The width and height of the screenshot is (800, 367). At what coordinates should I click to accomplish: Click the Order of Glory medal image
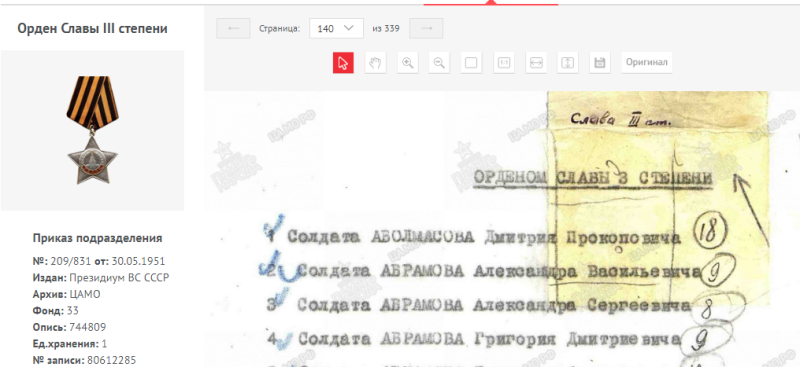pos(92,130)
